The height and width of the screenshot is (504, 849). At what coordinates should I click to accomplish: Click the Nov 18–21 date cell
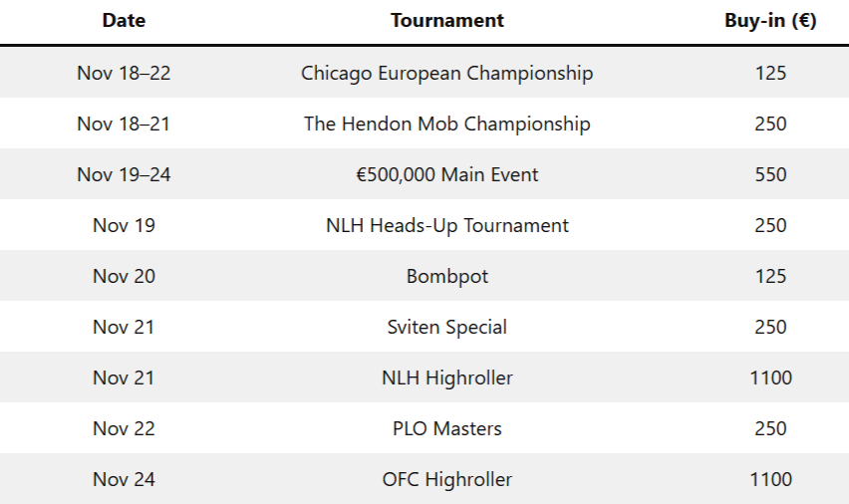click(124, 124)
